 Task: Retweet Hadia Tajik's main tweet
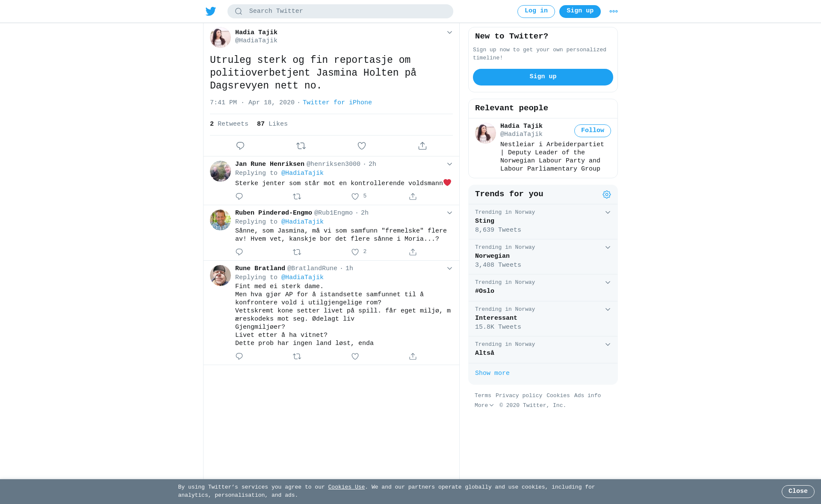[301, 146]
